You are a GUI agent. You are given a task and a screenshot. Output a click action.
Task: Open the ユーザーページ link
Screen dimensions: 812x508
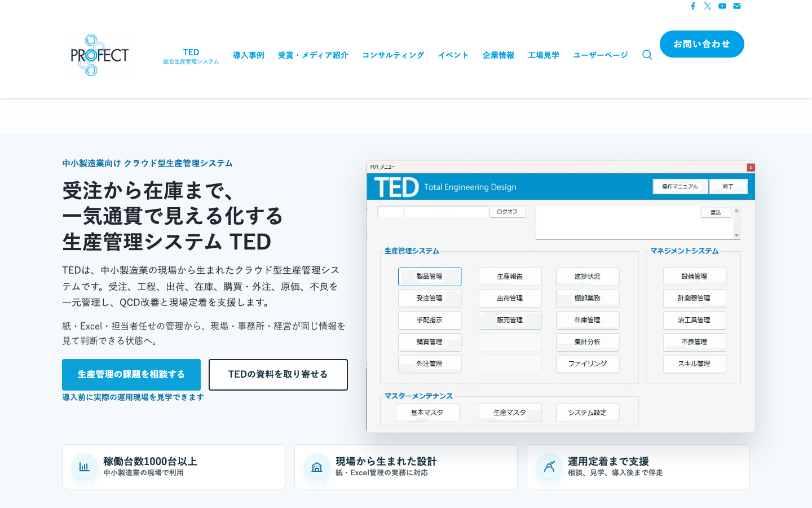point(601,55)
